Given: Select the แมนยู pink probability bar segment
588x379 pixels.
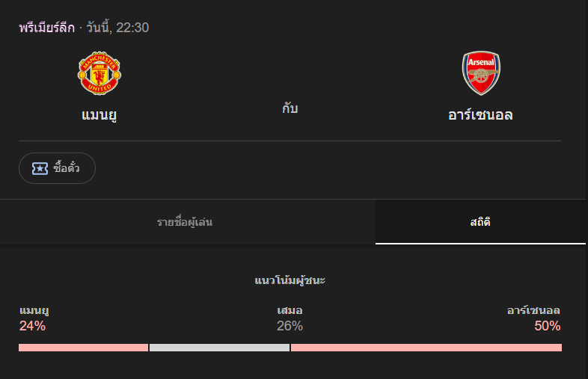Looking at the screenshot, I should click(83, 348).
